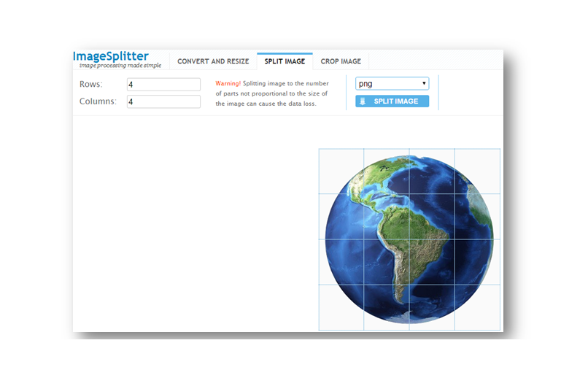Screen dimensions: 588x378
Task: Focus the Columns input field
Action: (x=163, y=101)
